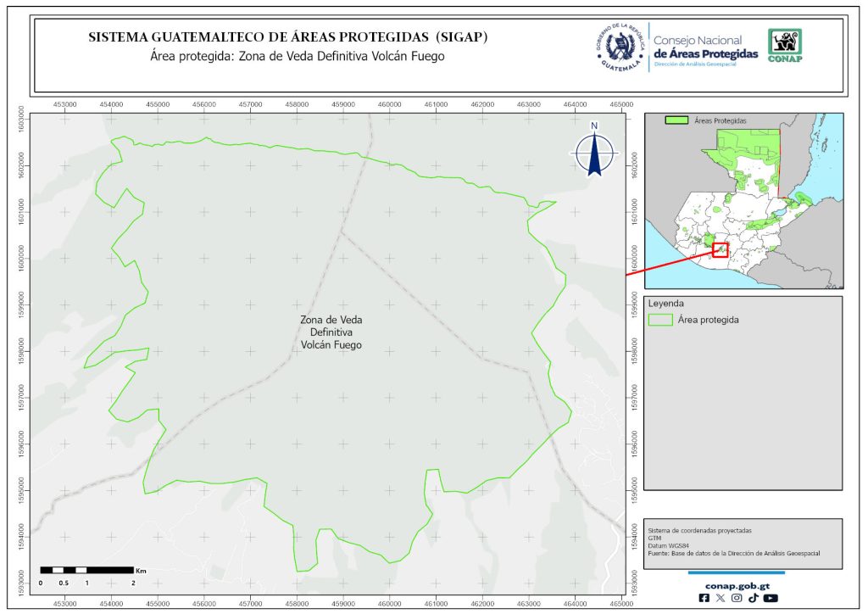Click the X (Twitter) icon

(721, 598)
